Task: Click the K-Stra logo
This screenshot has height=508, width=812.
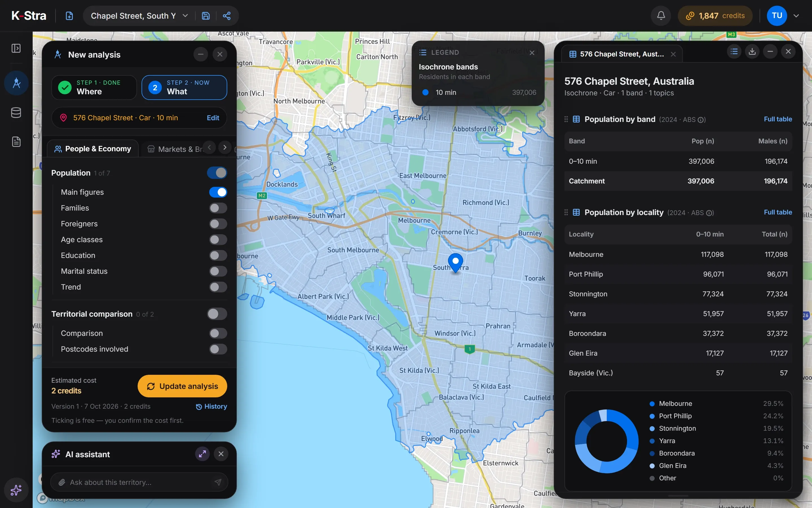Action: pyautogui.click(x=29, y=16)
